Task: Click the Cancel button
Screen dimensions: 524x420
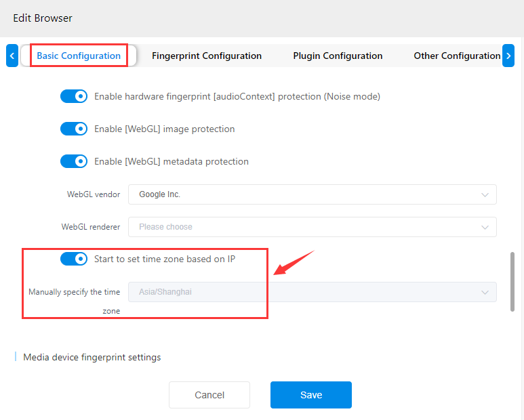Action: [209, 395]
